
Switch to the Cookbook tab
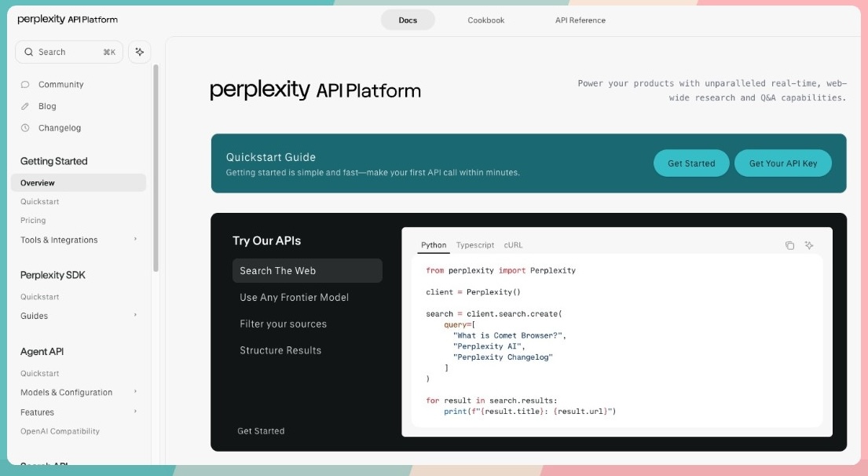tap(487, 20)
